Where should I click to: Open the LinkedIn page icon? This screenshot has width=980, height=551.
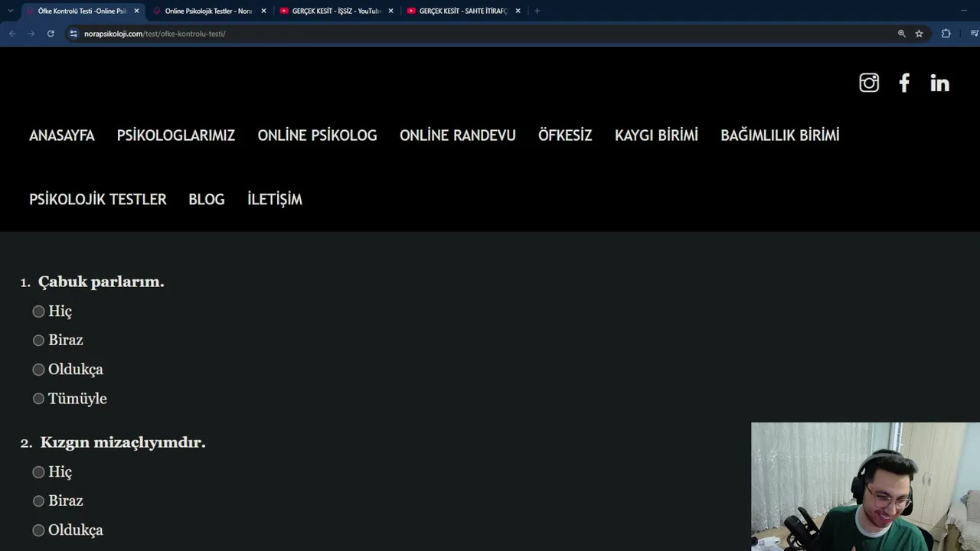point(940,83)
